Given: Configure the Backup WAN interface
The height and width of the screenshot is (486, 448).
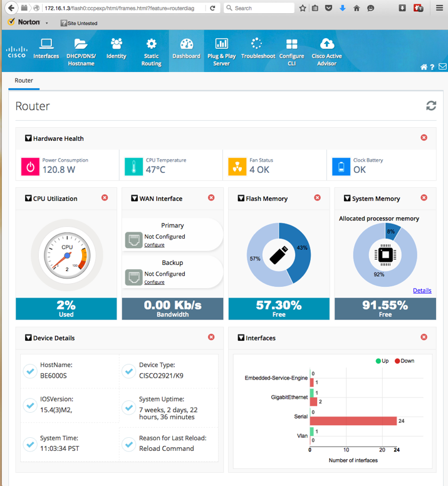Looking at the screenshot, I should pos(154,282).
